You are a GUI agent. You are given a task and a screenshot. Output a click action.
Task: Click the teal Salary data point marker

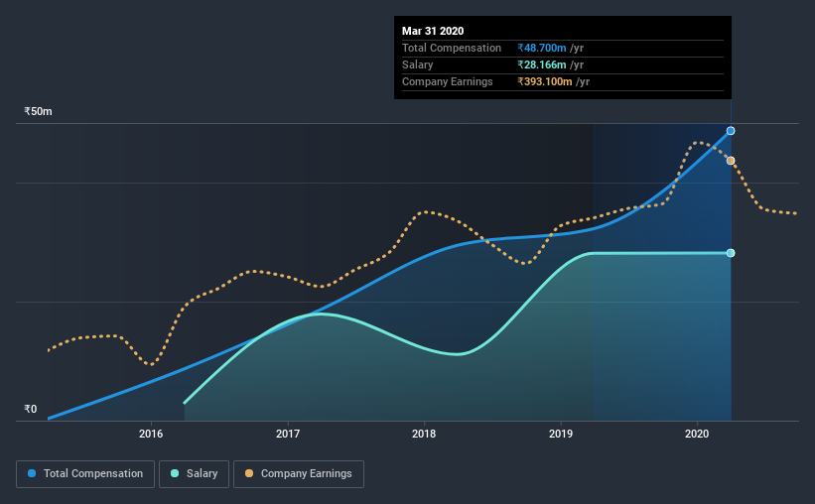tap(731, 253)
